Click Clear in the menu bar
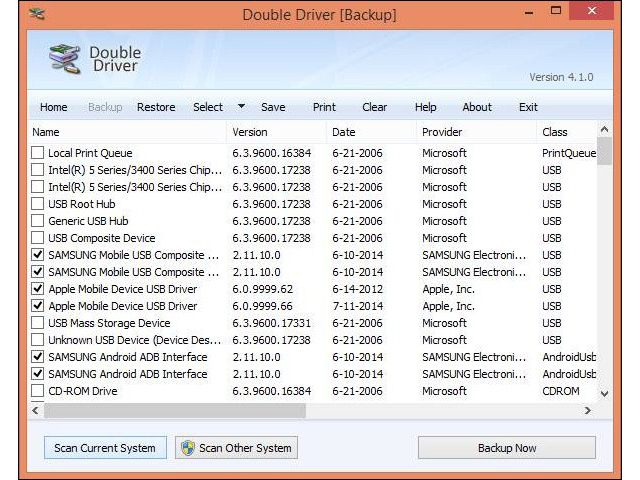Screen dimensions: 640x480 click(x=374, y=107)
